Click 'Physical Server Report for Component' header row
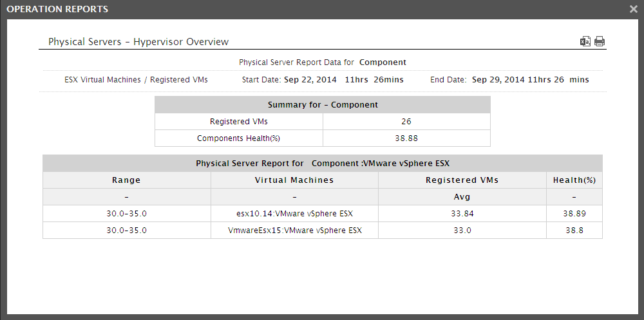The height and width of the screenshot is (320, 644). (323, 164)
